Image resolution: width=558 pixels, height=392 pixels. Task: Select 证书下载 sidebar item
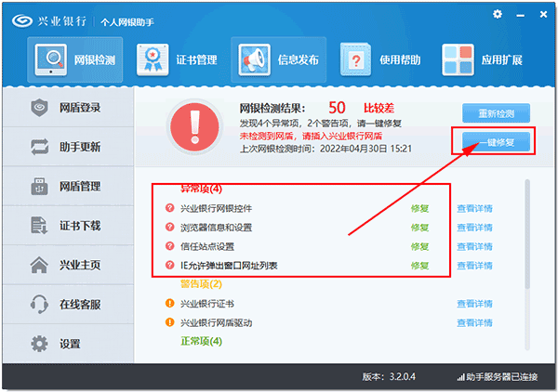tap(68, 226)
